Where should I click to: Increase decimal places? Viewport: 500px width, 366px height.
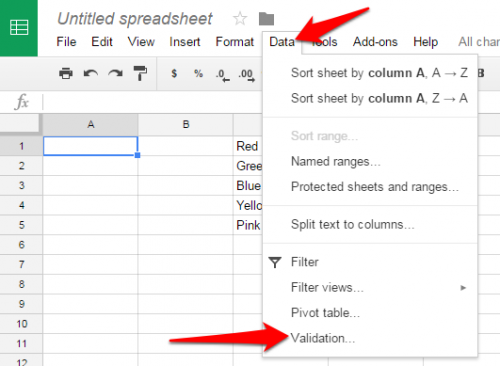tap(246, 75)
